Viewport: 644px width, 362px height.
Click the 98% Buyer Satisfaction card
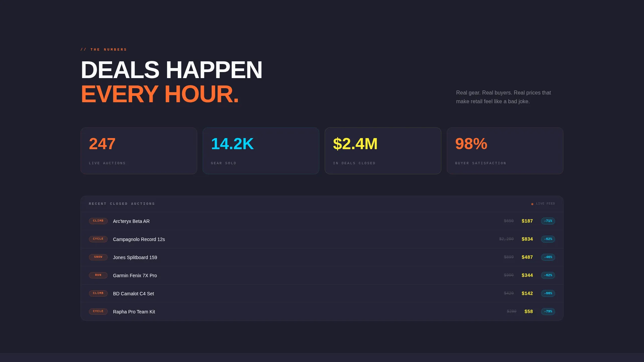pos(505,151)
